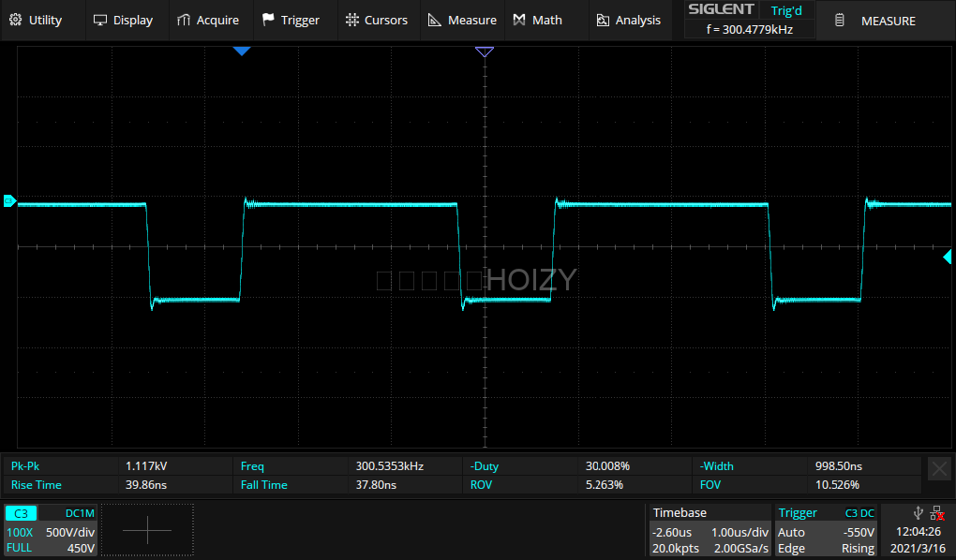The image size is (956, 560).
Task: Open the Math menu icon
Action: point(520,20)
